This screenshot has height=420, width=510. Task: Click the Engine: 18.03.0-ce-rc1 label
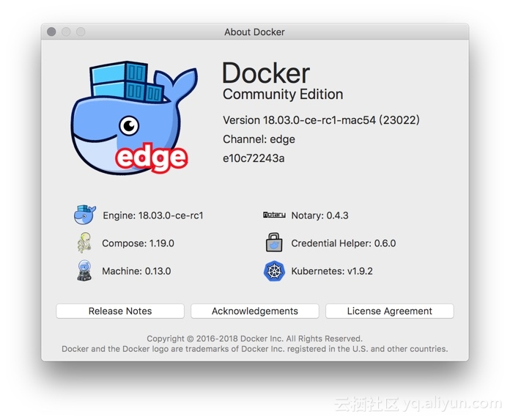click(153, 215)
